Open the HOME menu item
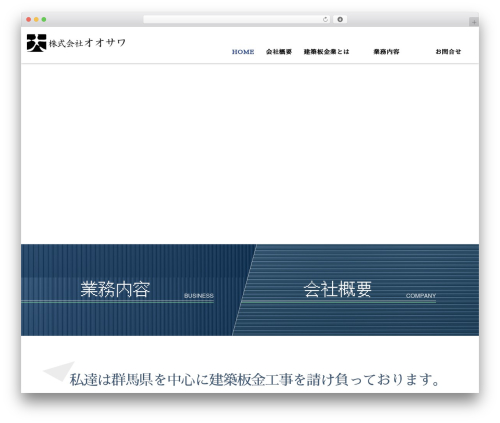 [243, 52]
